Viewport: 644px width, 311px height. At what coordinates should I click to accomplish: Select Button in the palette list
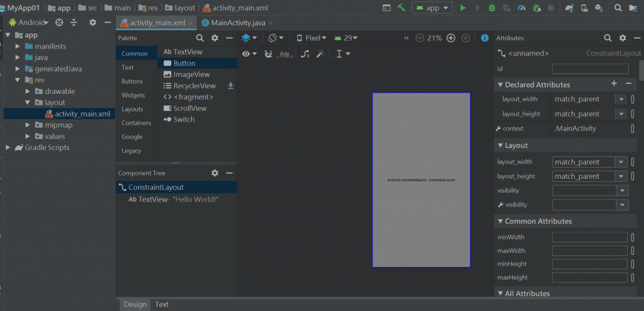coord(184,63)
